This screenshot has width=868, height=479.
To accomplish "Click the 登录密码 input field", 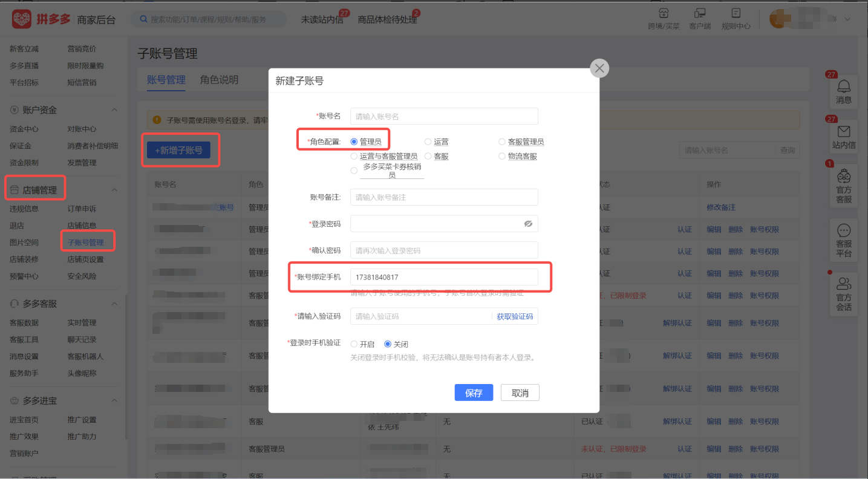I will click(444, 224).
